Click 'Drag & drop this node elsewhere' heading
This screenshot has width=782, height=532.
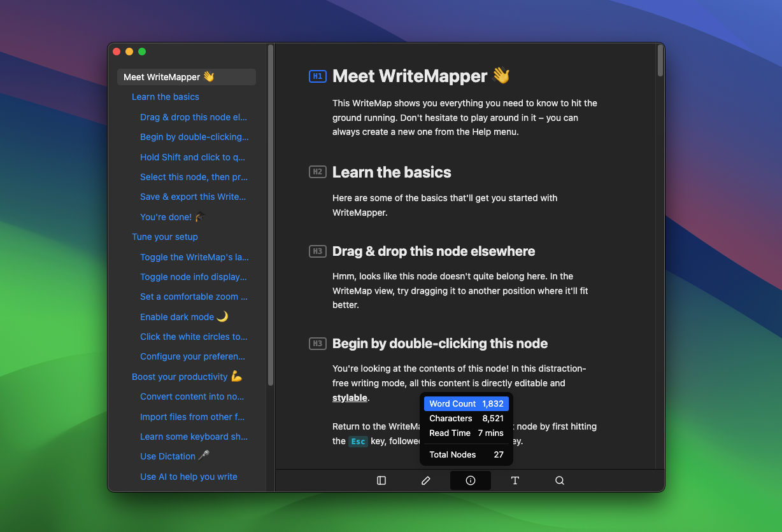click(x=434, y=251)
